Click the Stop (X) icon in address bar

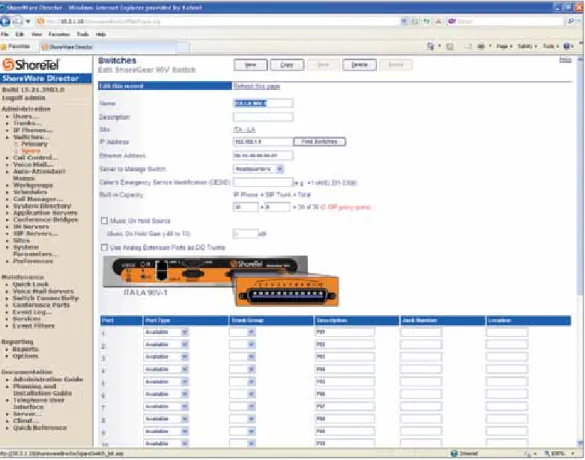[438, 21]
